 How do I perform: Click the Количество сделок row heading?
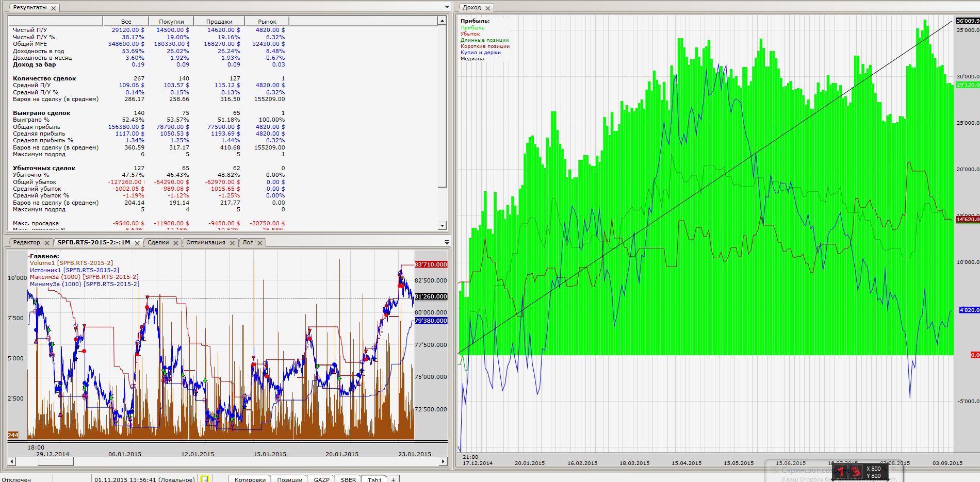(x=44, y=78)
